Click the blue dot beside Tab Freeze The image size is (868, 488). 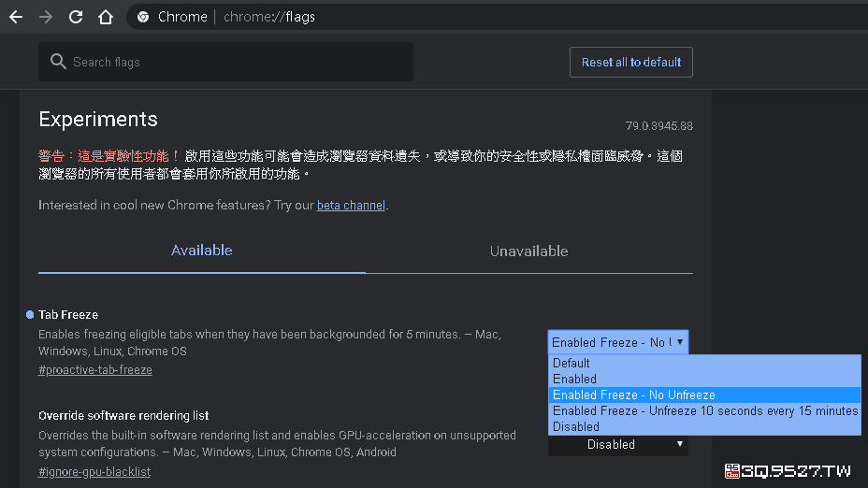tap(30, 315)
